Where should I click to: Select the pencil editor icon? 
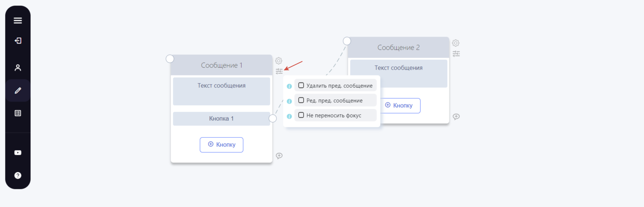[18, 90]
